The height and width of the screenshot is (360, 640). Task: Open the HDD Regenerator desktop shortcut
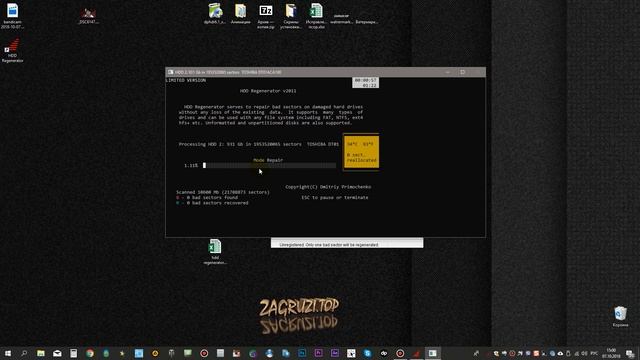point(12,51)
